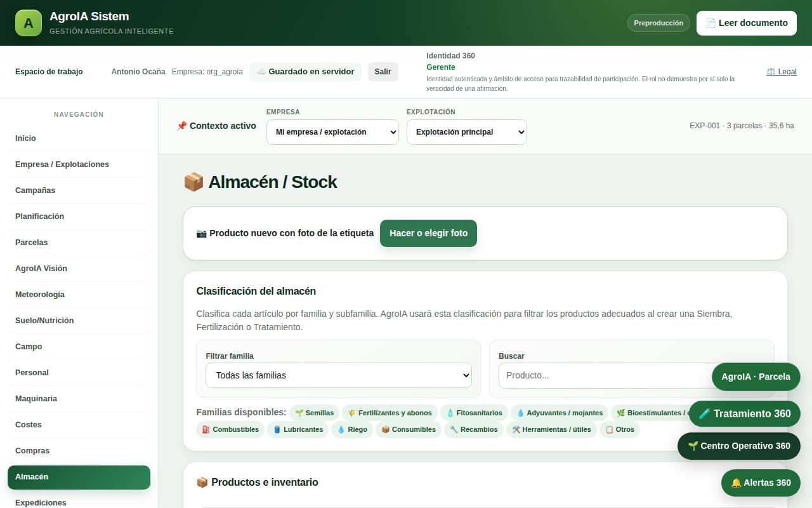Choose the Fitosanitarios family chip
The width and height of the screenshot is (812, 508).
point(474,413)
